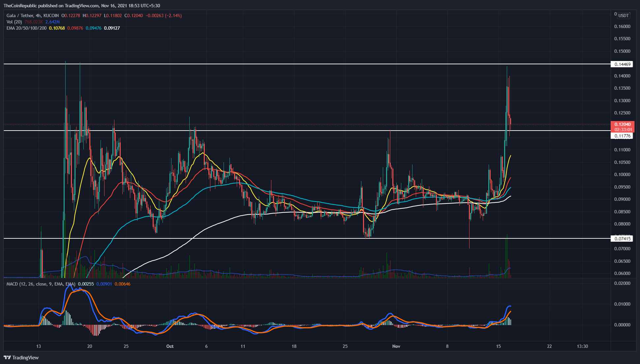Click the orange MACD signal value 0.00646
This screenshot has width=640, height=364.
coord(122,284)
